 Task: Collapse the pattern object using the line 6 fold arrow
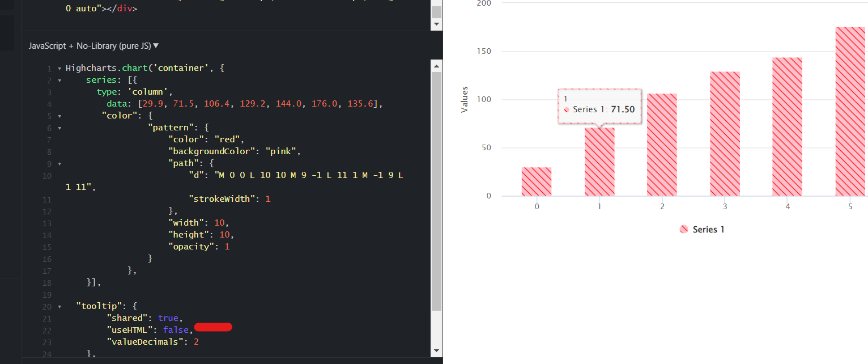(x=59, y=128)
